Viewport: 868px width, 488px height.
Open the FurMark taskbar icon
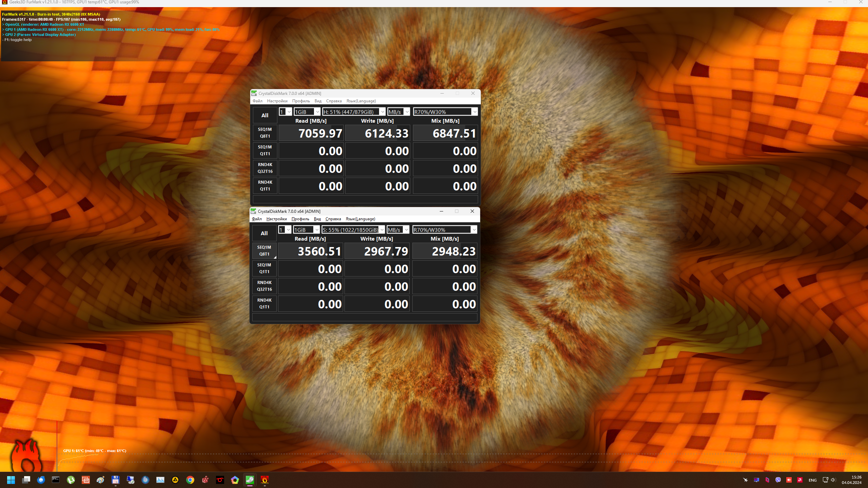(264, 480)
